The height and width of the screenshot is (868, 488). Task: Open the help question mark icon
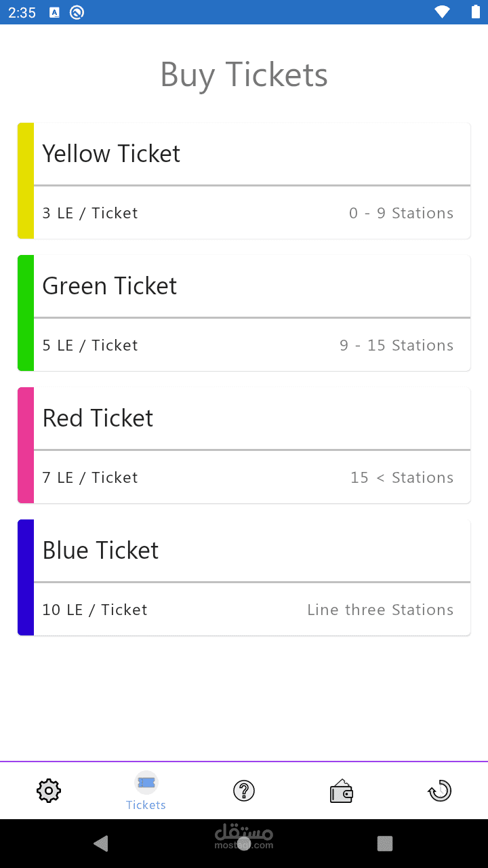(244, 791)
